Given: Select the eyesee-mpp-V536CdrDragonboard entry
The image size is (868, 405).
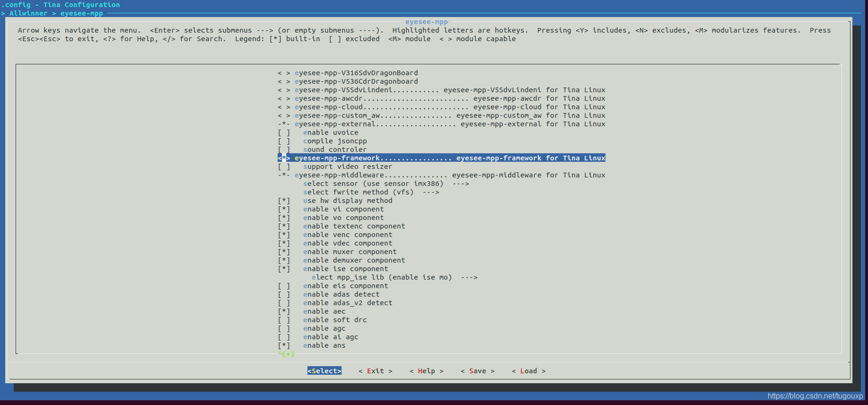Looking at the screenshot, I should [x=348, y=81].
